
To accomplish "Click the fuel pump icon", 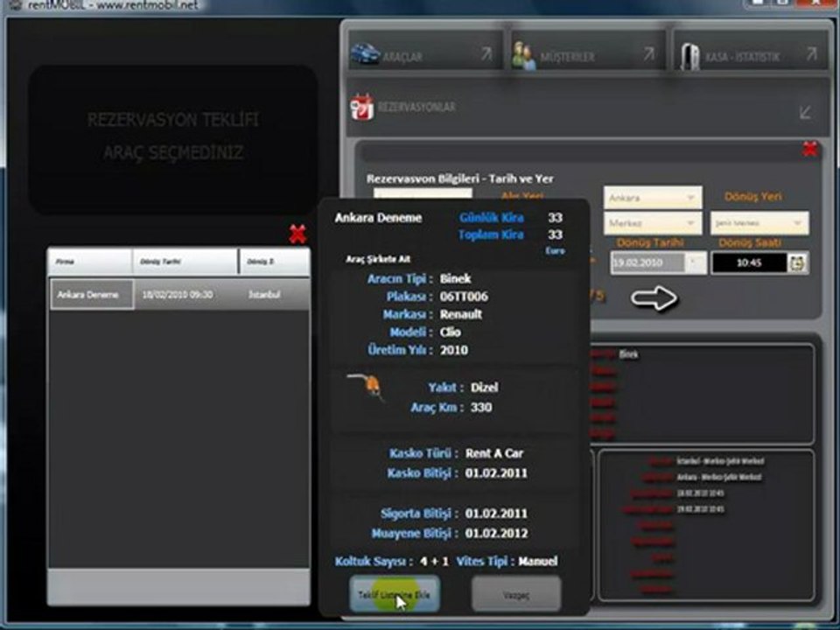I will click(367, 386).
